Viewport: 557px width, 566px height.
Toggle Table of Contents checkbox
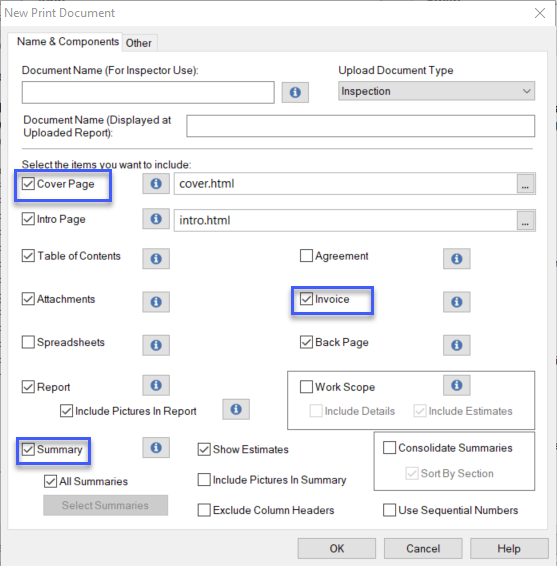pos(28,256)
